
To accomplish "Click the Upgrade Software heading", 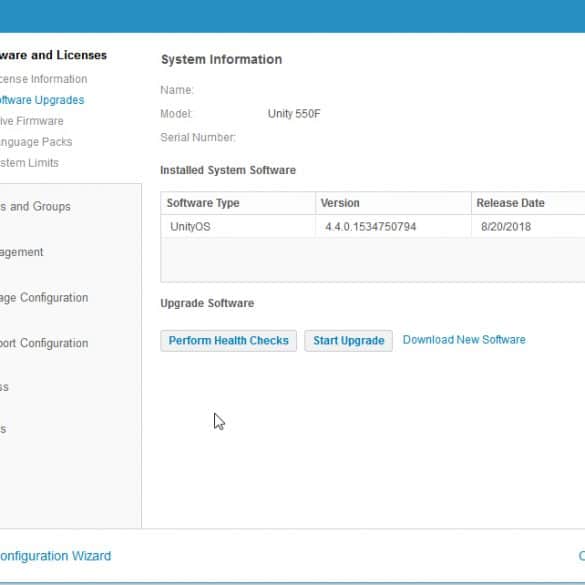I will (207, 303).
